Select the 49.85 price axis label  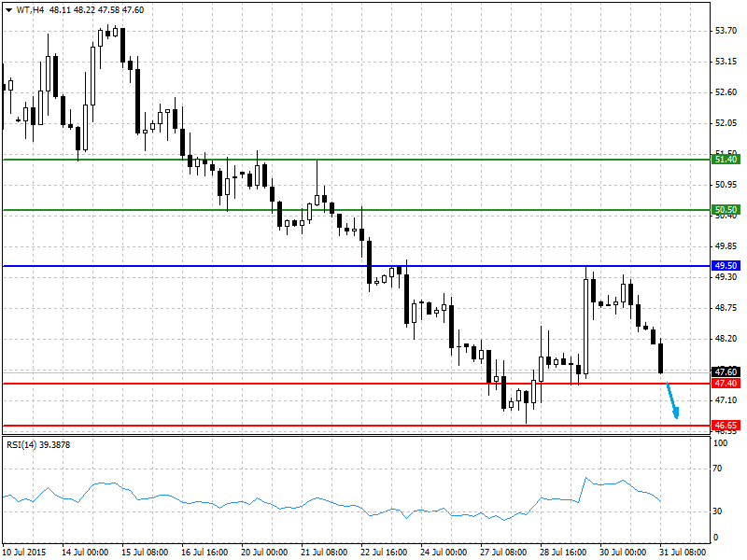(x=726, y=246)
